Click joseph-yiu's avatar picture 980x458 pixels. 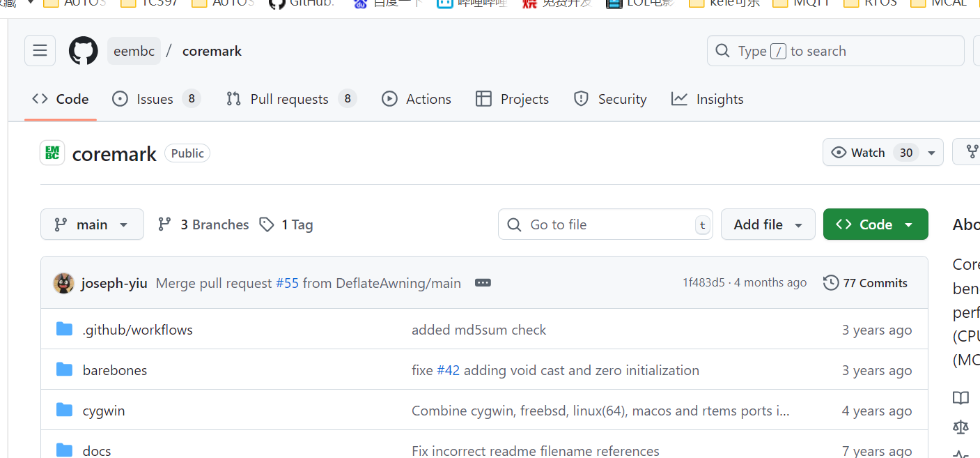tap(64, 283)
